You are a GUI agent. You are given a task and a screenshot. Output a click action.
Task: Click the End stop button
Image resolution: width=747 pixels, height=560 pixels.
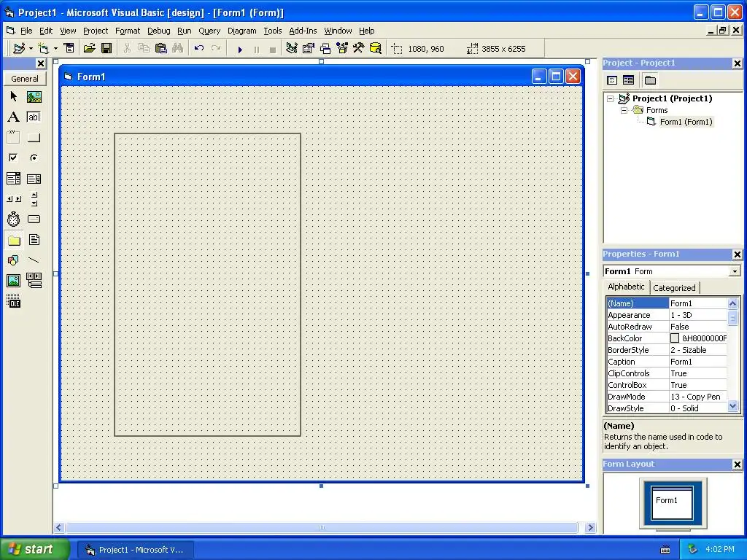pos(273,49)
